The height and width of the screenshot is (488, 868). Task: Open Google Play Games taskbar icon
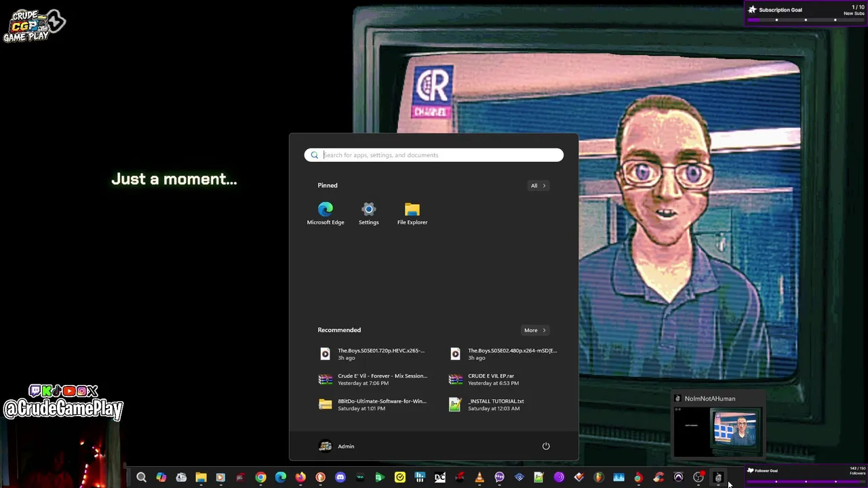[380, 478]
